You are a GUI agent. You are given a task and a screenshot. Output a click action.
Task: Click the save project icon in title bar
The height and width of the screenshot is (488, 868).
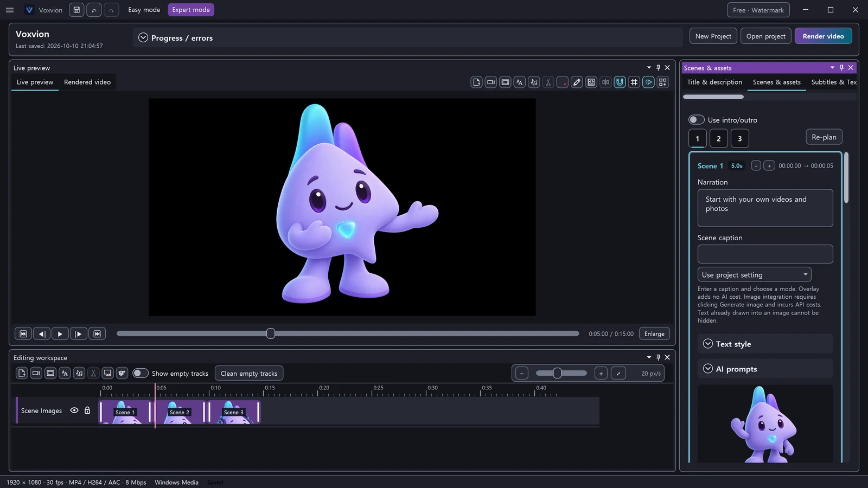(76, 10)
